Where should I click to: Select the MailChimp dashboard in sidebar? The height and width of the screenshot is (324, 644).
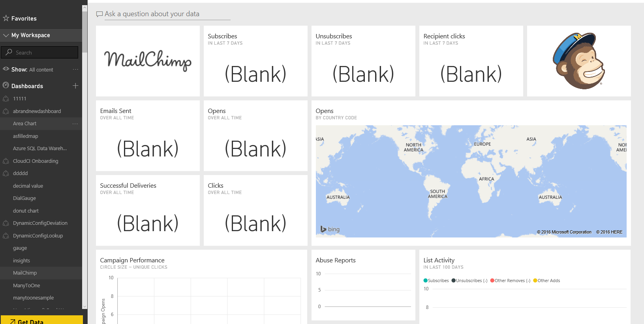click(25, 273)
